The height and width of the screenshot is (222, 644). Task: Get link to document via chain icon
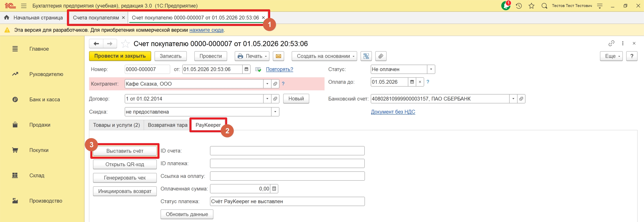pyautogui.click(x=611, y=44)
